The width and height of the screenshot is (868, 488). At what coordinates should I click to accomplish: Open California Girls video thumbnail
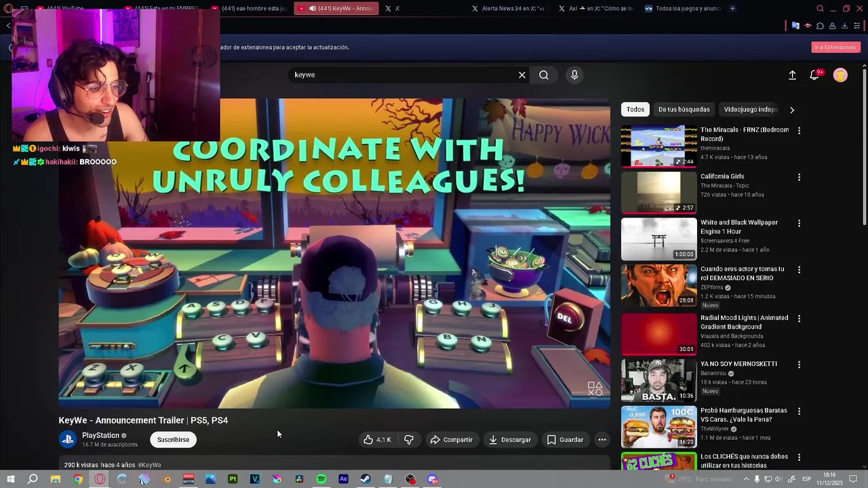tap(659, 192)
